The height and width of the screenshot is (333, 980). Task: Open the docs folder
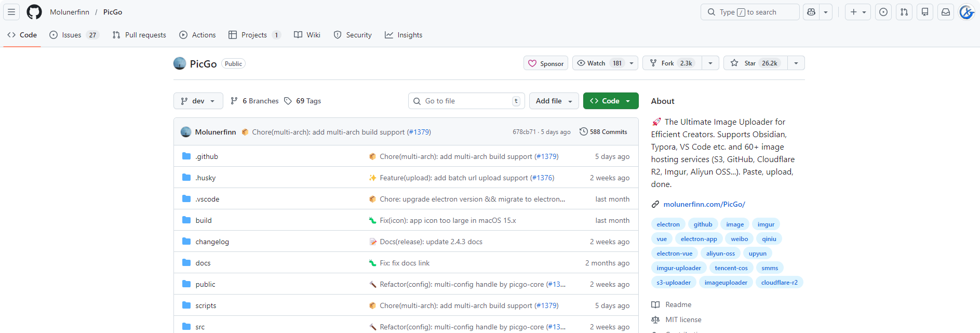pyautogui.click(x=203, y=263)
